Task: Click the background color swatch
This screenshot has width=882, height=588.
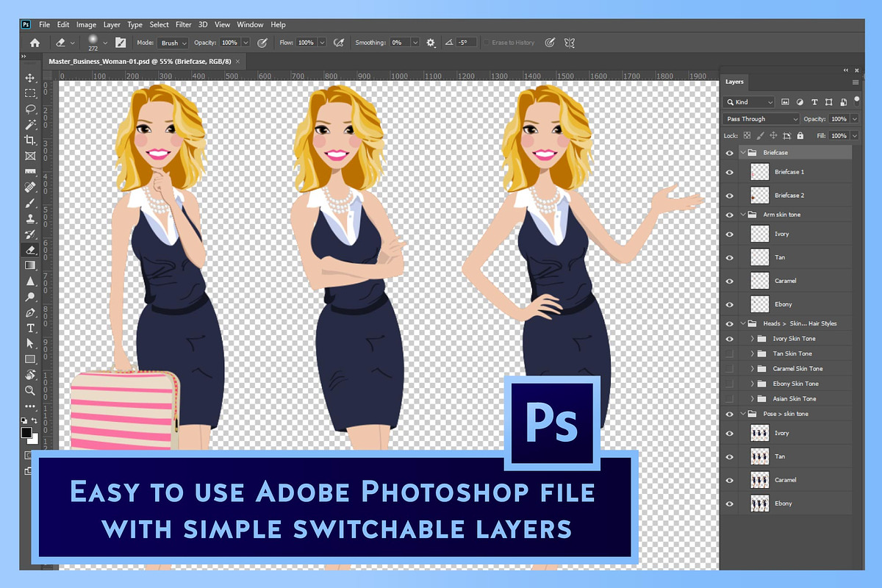Action: tap(34, 439)
